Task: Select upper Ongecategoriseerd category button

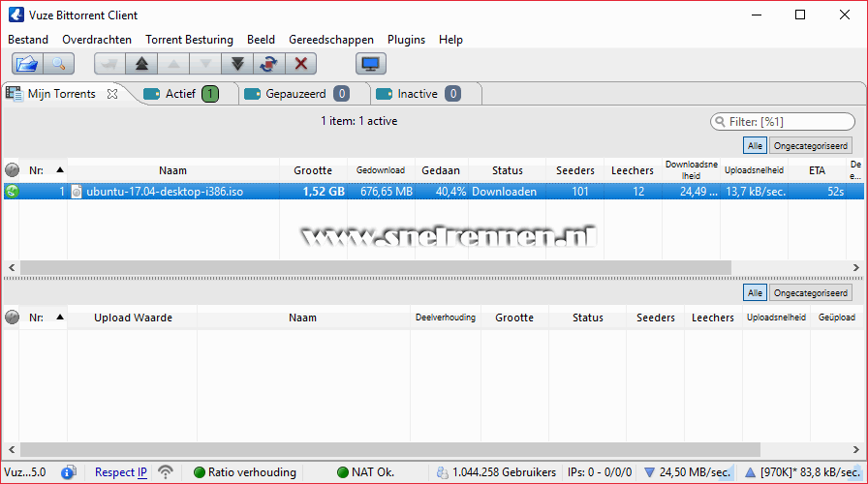Action: (811, 146)
